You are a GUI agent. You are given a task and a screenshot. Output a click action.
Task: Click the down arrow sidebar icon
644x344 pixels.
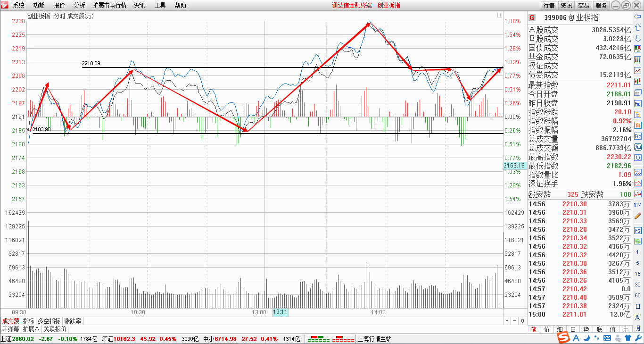point(637,38)
